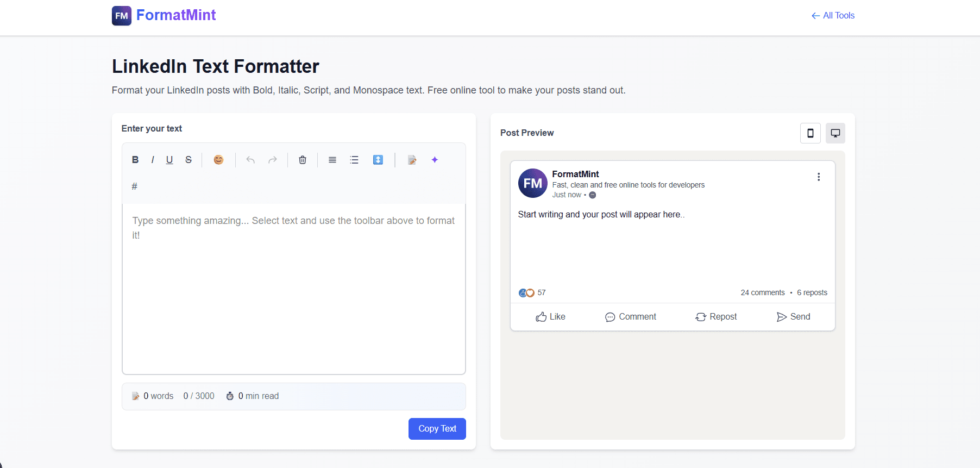Click the FormatMint author name in preview
980x468 pixels.
pos(575,174)
